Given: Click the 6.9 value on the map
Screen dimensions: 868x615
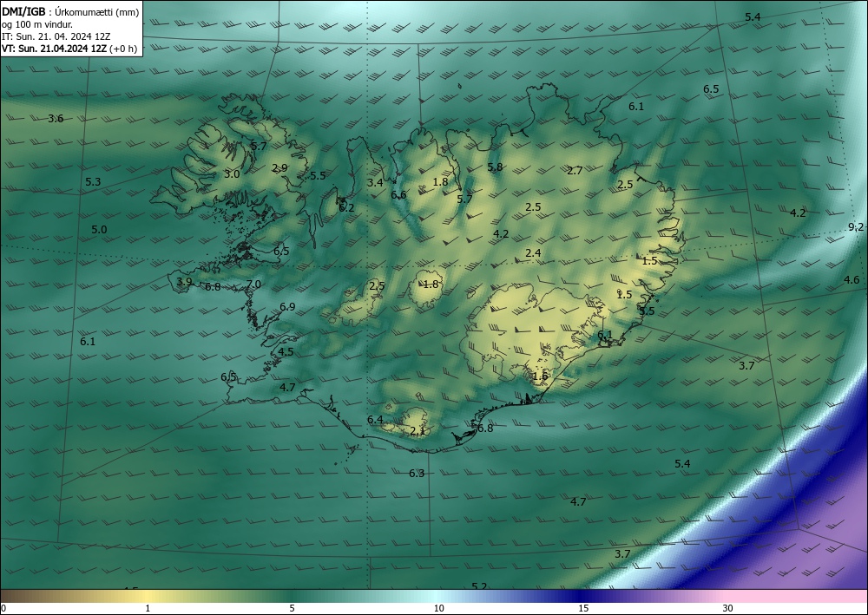Looking at the screenshot, I should pyautogui.click(x=287, y=306).
